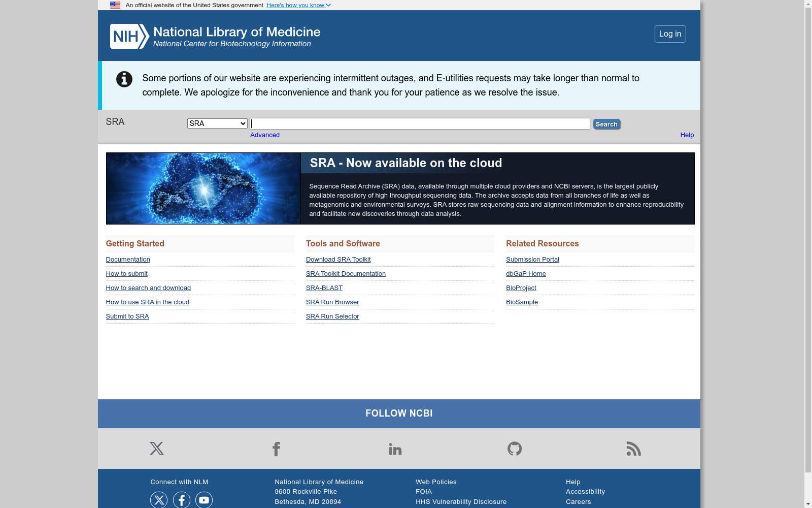Viewport: 812px width, 508px height.
Task: Click the FOLLOW NCBI heading
Action: [x=399, y=414]
